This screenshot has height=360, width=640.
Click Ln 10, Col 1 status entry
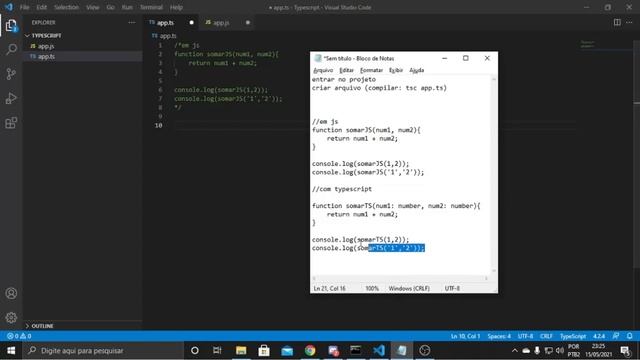click(465, 336)
